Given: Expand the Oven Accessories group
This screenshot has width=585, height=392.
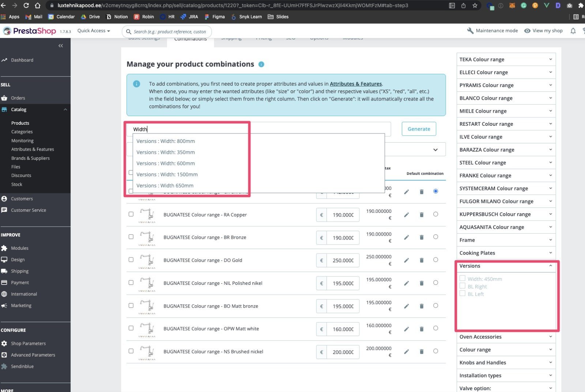Looking at the screenshot, I should (x=506, y=337).
